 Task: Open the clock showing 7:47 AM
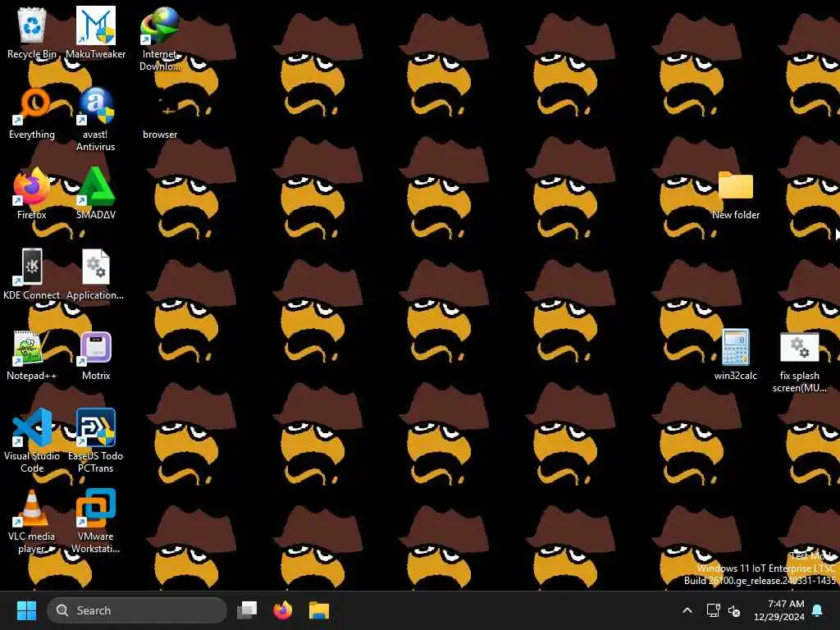click(779, 610)
